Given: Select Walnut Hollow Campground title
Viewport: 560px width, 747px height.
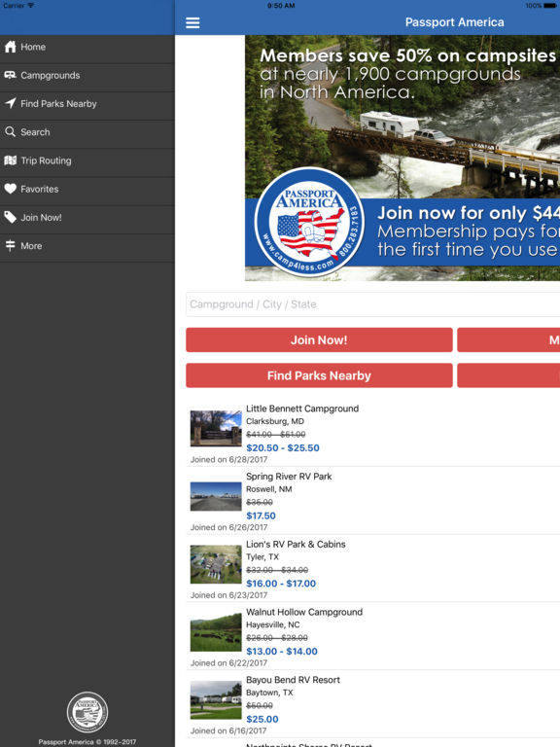Looking at the screenshot, I should click(304, 612).
